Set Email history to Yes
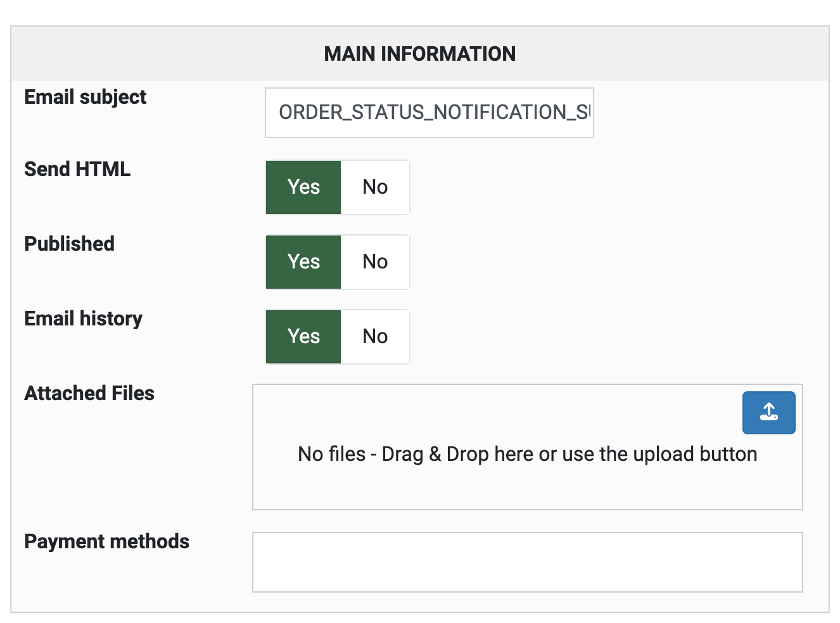840x623 pixels. (303, 337)
